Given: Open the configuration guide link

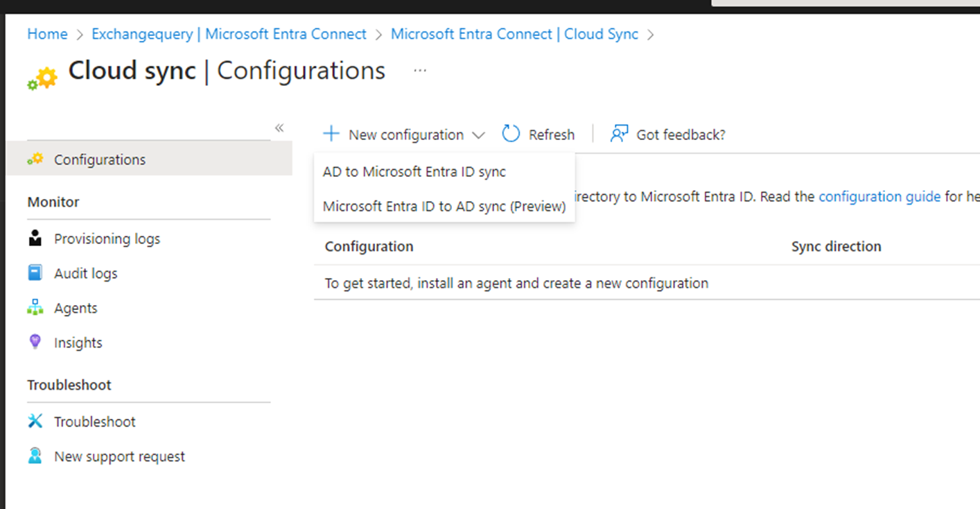Looking at the screenshot, I should tap(879, 196).
